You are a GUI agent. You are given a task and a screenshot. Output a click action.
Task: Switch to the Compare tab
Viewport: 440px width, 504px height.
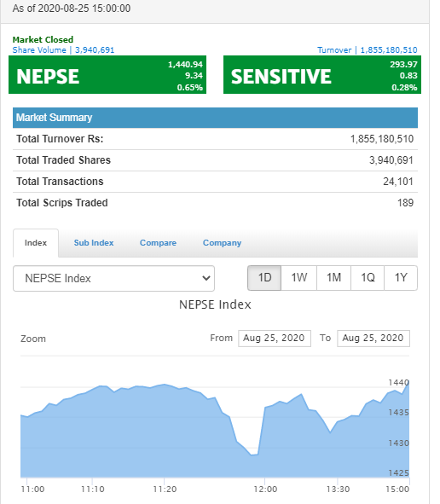(158, 243)
